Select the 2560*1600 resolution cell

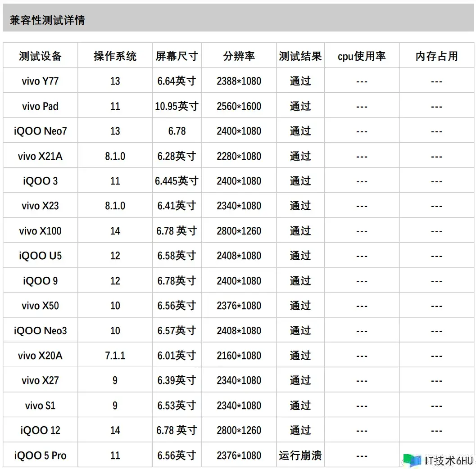[x=239, y=107]
